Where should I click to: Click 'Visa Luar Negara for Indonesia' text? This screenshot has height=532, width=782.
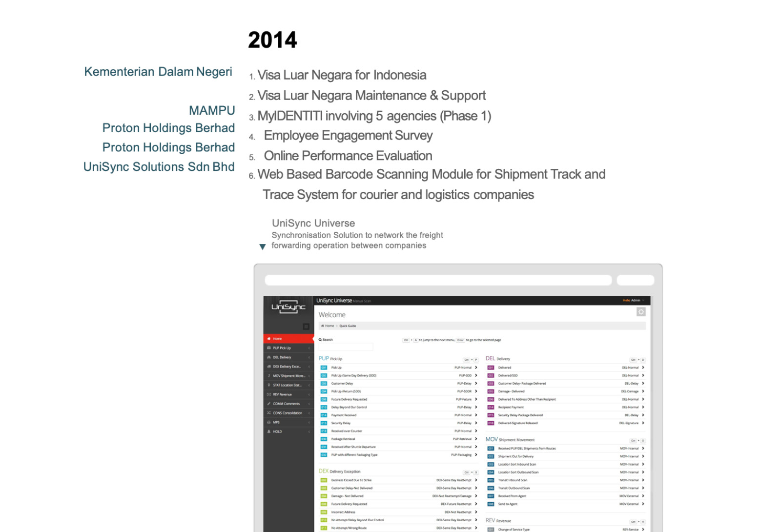[x=342, y=75]
